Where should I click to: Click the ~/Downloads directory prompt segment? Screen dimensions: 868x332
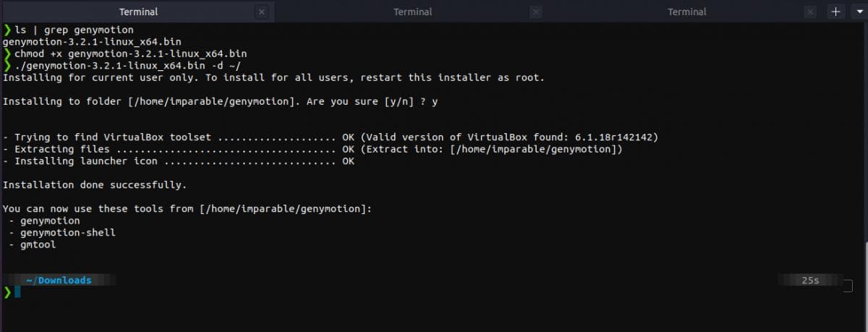pos(58,280)
